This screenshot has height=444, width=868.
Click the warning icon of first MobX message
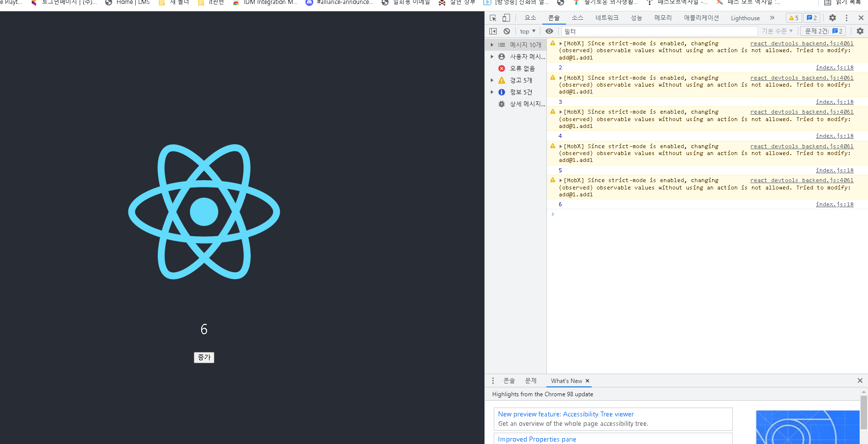click(553, 43)
